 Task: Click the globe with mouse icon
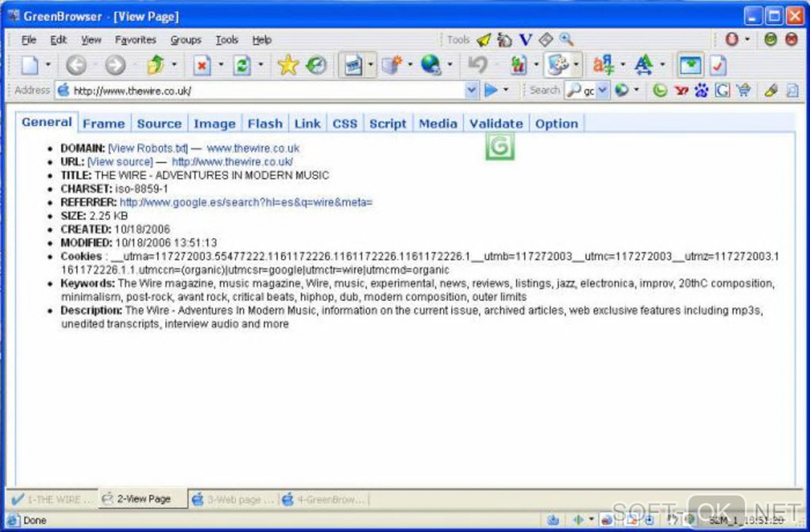coord(431,65)
